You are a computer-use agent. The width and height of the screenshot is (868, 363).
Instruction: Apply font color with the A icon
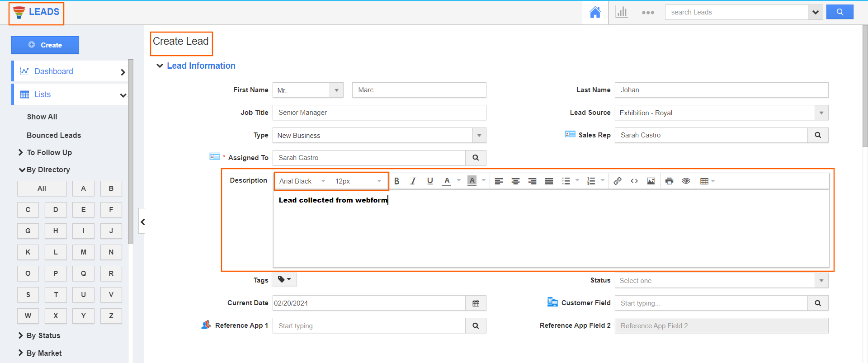pyautogui.click(x=447, y=181)
